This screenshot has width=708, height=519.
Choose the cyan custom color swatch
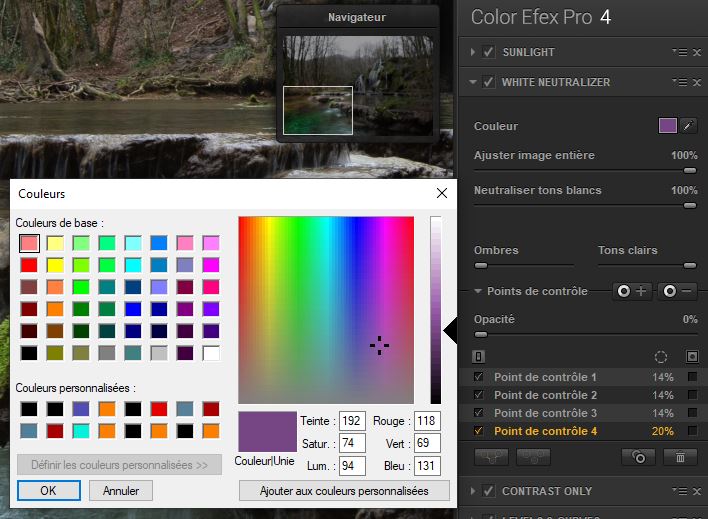click(81, 431)
